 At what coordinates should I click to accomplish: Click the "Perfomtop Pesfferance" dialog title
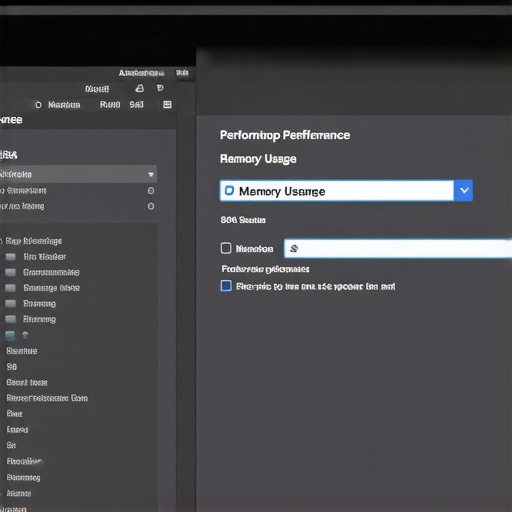pos(285,135)
